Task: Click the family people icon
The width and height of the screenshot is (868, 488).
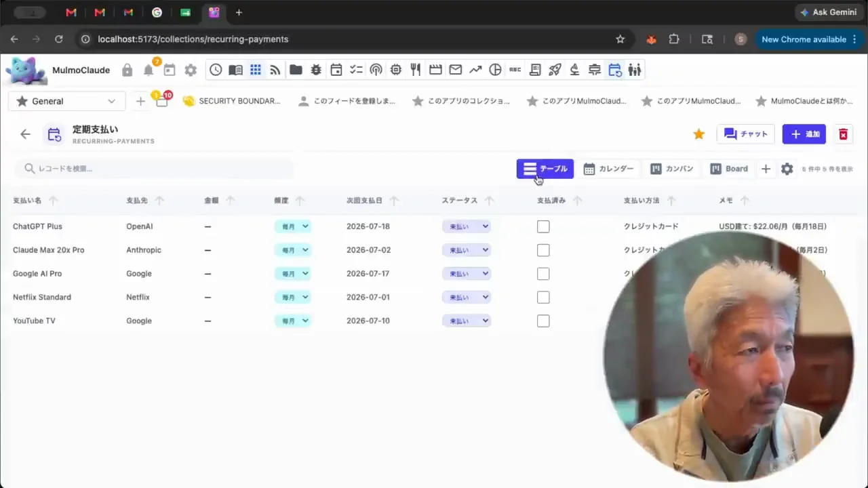Action: tap(635, 70)
